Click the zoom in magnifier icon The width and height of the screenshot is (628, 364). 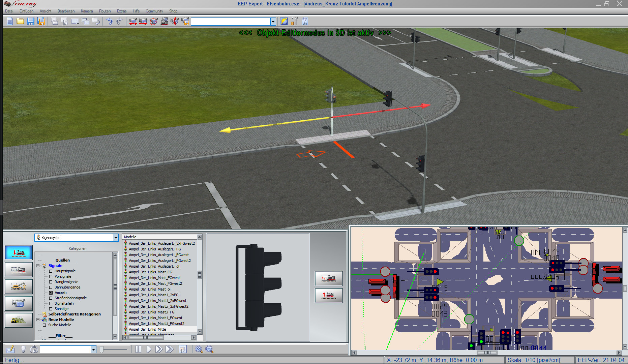coord(199,350)
